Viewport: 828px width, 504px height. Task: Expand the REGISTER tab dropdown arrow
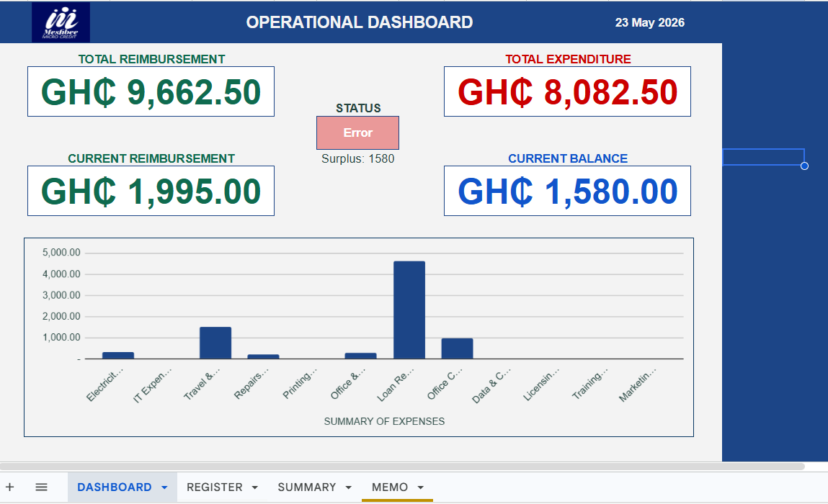255,487
